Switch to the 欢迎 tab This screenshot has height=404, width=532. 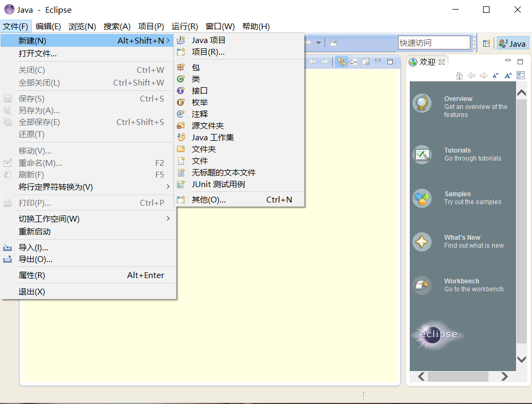click(427, 62)
